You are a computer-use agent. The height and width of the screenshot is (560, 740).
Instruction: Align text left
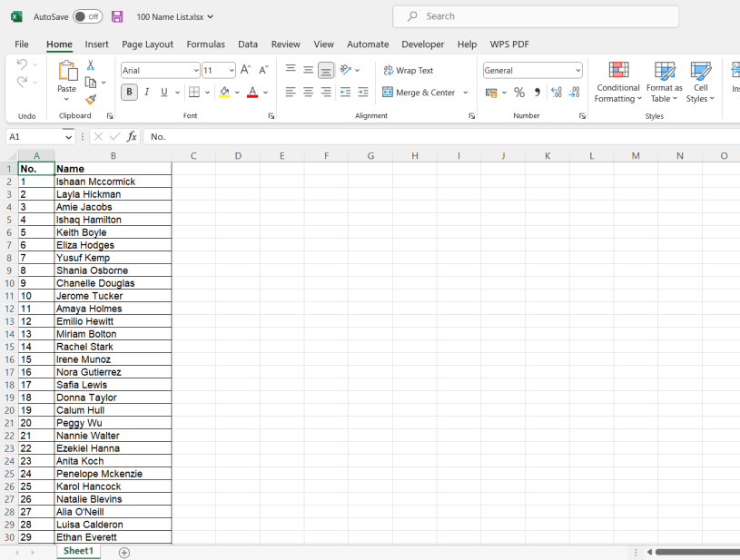[x=291, y=92]
